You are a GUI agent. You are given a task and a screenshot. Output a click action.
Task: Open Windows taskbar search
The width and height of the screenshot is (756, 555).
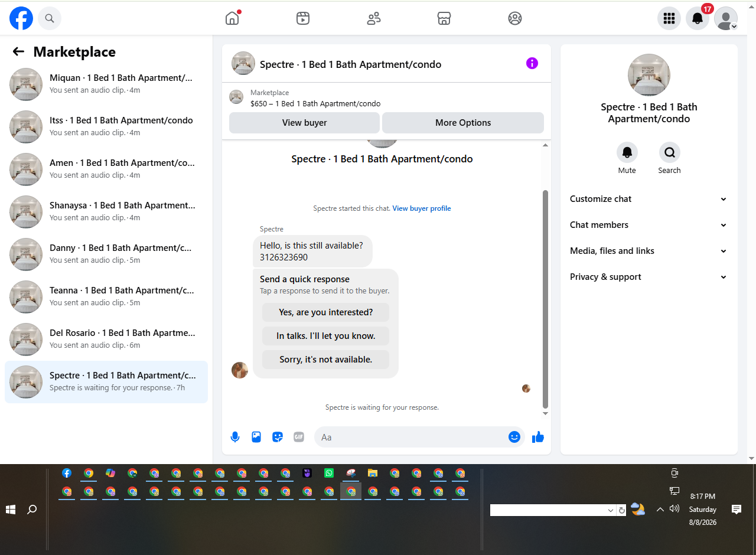pyautogui.click(x=32, y=509)
